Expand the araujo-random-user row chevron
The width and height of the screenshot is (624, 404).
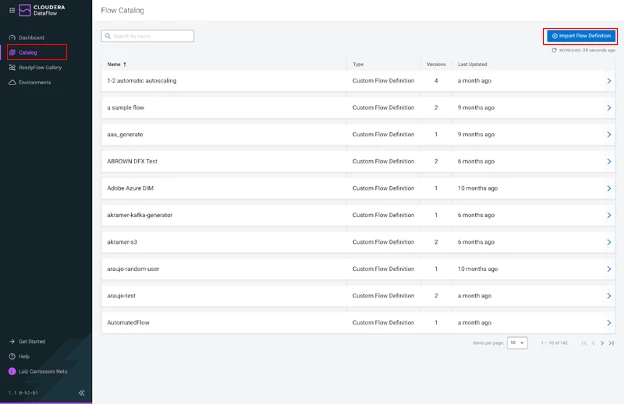pos(609,269)
